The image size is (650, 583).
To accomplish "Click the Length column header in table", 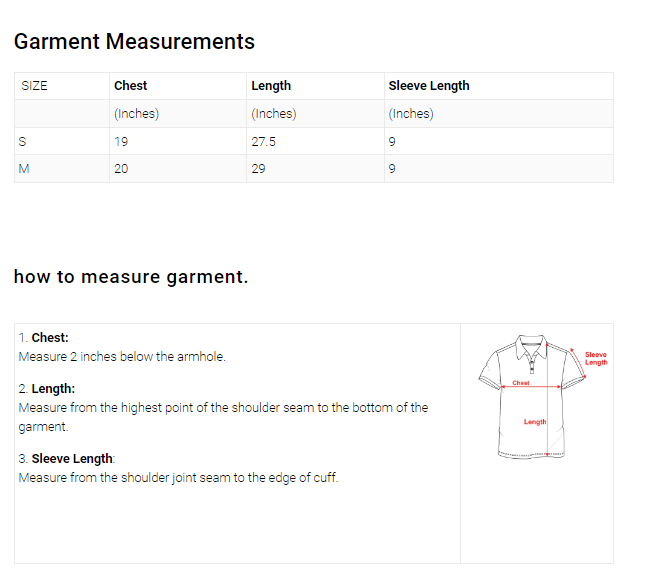I will point(271,86).
